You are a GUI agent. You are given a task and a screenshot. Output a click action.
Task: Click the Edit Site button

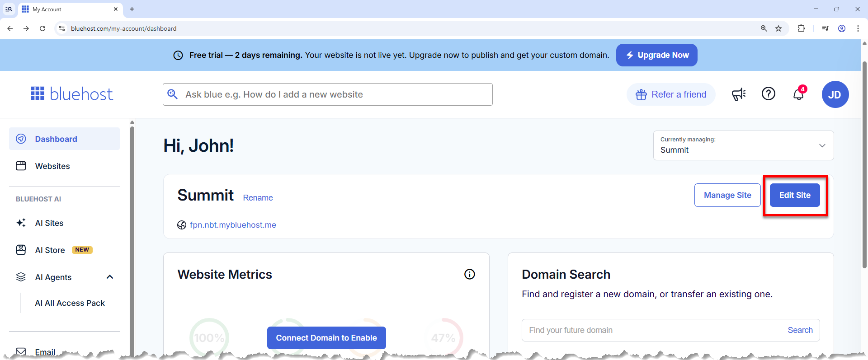pos(795,195)
